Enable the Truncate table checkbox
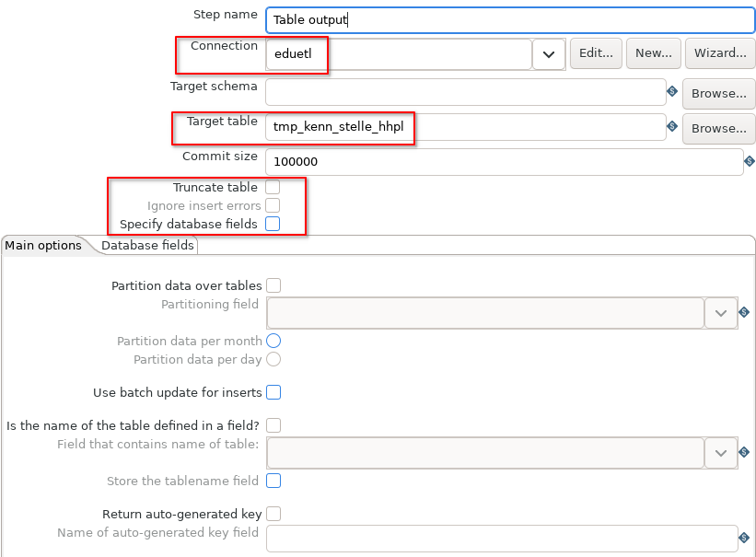The width and height of the screenshot is (756, 557). [273, 187]
